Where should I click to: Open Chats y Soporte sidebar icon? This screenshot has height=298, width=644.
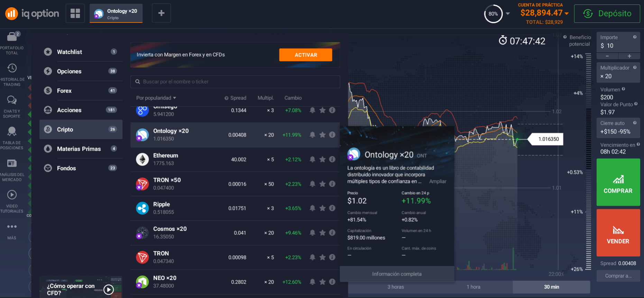point(12,100)
